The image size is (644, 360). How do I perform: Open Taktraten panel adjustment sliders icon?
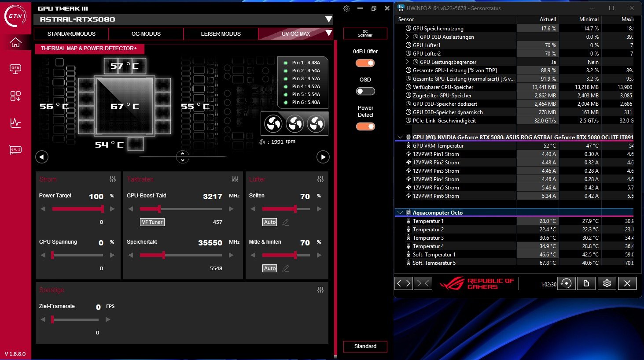235,179
